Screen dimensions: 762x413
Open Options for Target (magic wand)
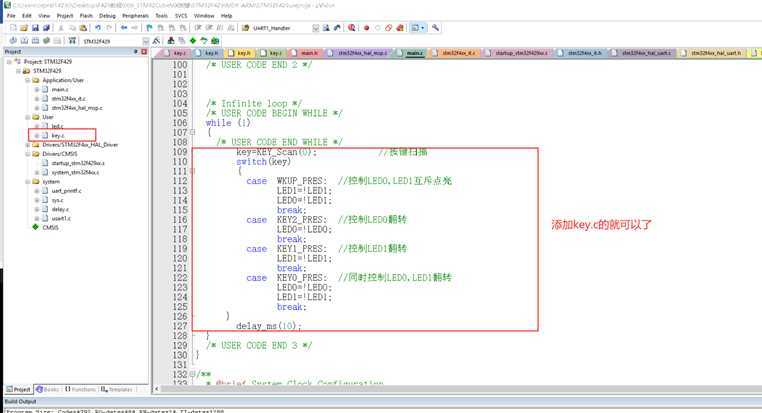[x=156, y=41]
